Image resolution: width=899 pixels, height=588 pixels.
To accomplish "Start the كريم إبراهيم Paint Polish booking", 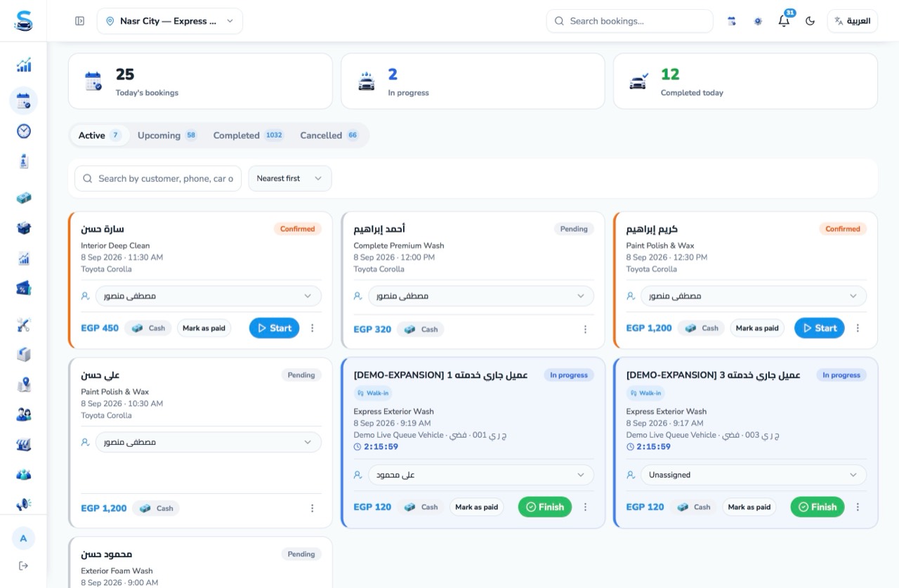I will click(x=820, y=328).
